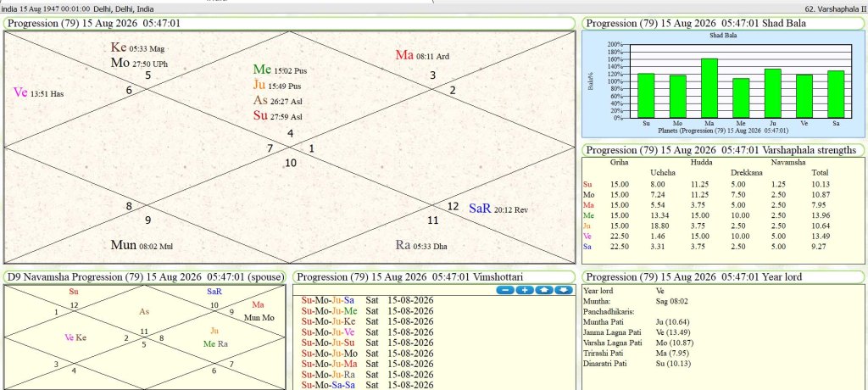This screenshot has height=390, width=868.
Task: Click Mun 08:02 Mul in main chart
Action: pyautogui.click(x=142, y=245)
